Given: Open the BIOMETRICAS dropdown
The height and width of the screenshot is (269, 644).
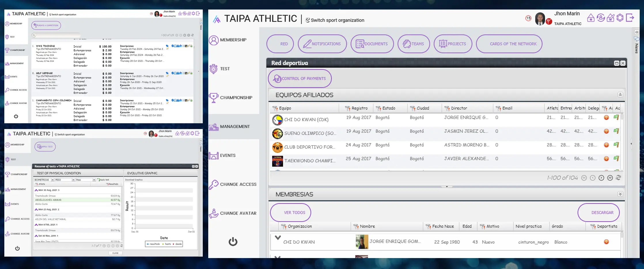Looking at the screenshot, I should 44,180.
